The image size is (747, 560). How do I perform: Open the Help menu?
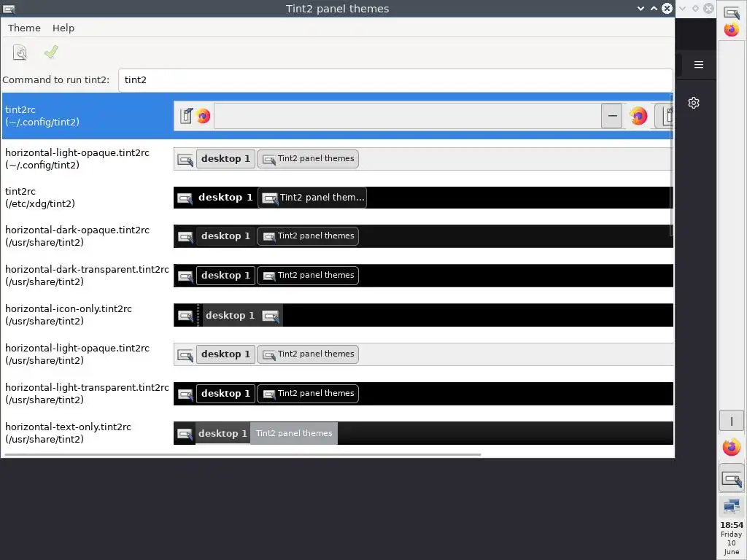coord(63,28)
